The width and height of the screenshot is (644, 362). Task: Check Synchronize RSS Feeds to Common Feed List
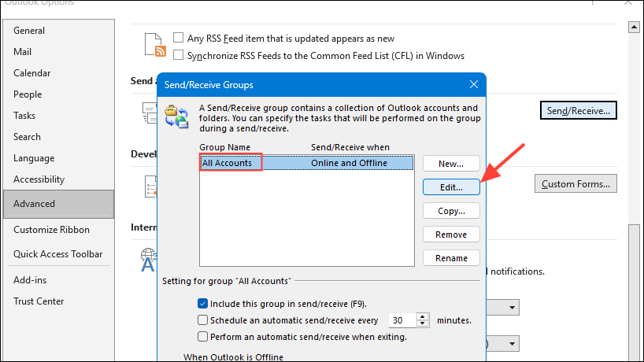pyautogui.click(x=178, y=55)
